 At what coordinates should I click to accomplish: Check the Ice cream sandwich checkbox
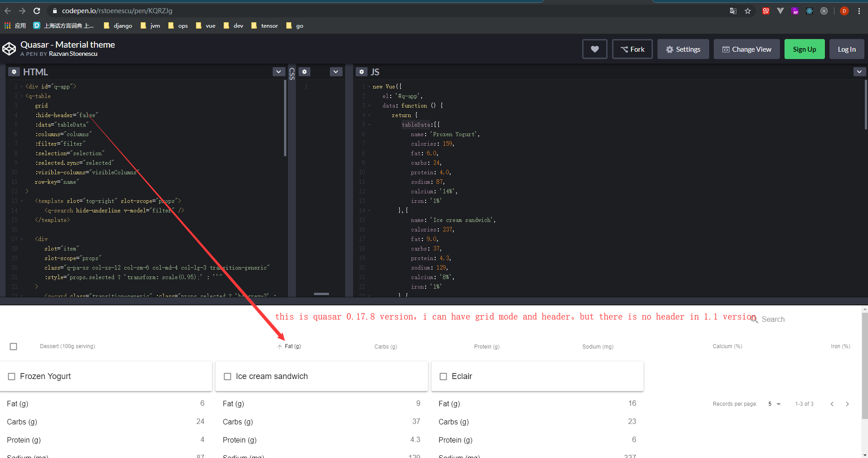[227, 376]
